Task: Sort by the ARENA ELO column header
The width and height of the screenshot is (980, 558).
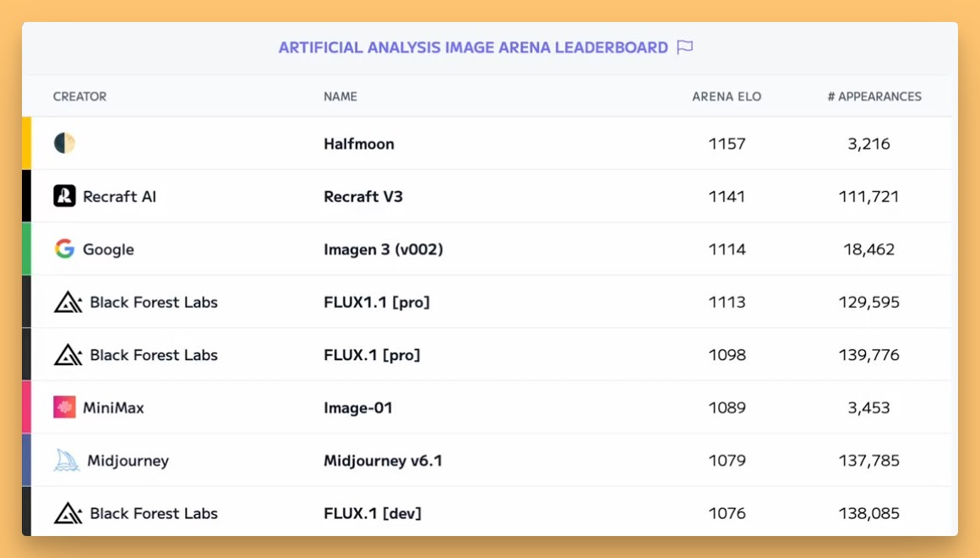Action: click(x=727, y=96)
